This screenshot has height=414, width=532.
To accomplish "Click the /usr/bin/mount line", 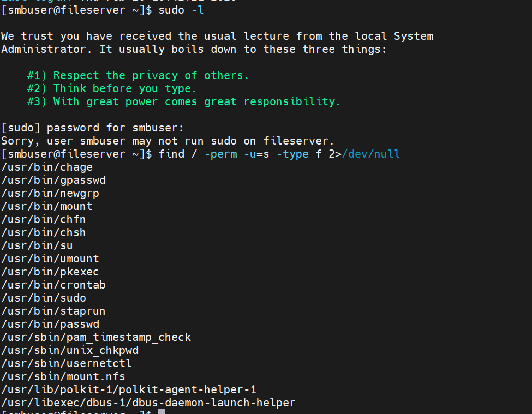I will point(47,206).
